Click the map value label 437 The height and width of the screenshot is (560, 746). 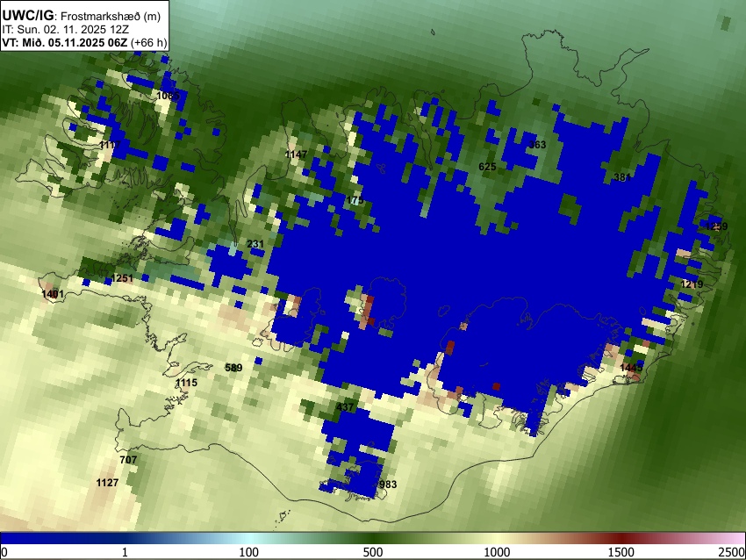(345, 406)
